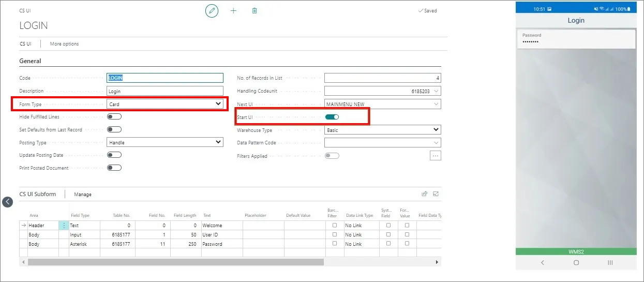
Task: Toggle Update Posting Date switch
Action: (114, 155)
